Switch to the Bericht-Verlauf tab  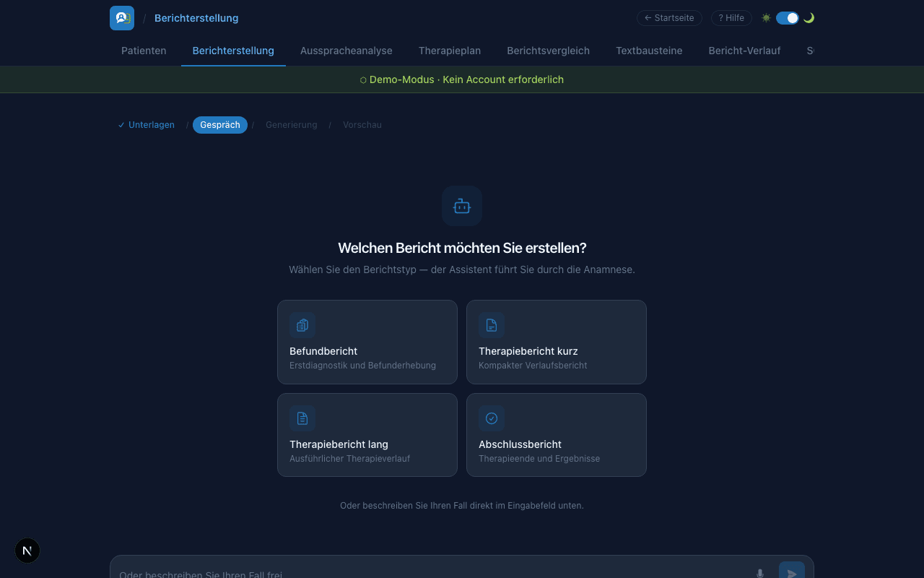(x=744, y=51)
